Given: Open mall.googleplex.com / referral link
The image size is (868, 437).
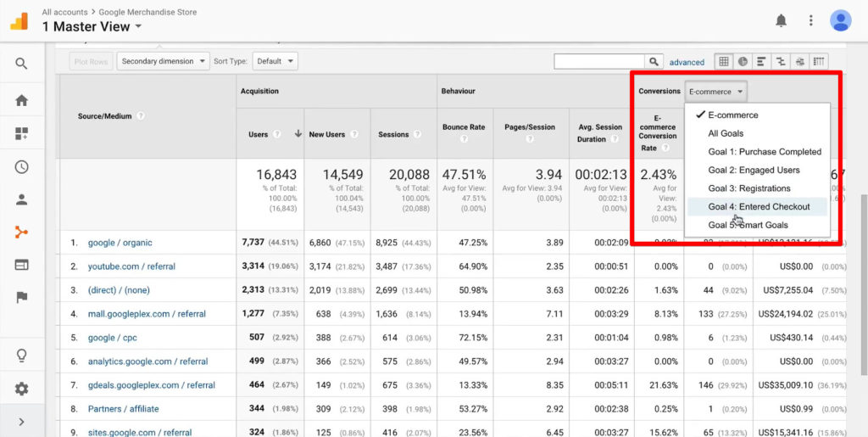Looking at the screenshot, I should coord(147,314).
